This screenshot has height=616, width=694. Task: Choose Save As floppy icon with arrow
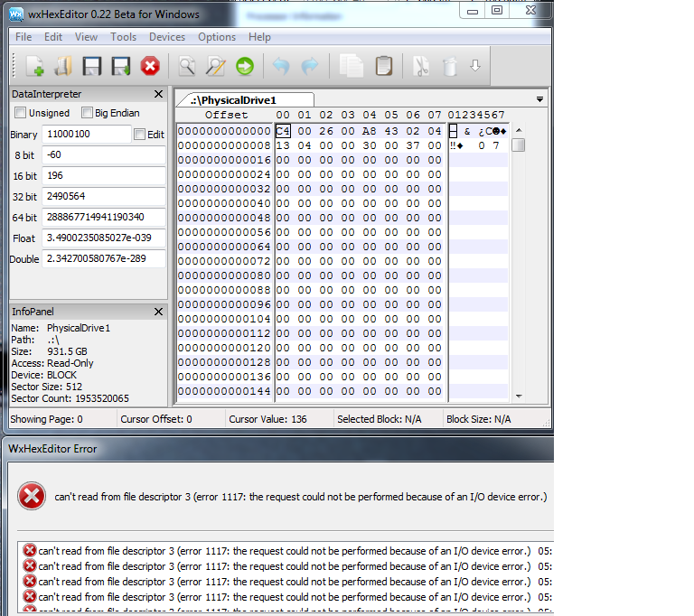[121, 66]
